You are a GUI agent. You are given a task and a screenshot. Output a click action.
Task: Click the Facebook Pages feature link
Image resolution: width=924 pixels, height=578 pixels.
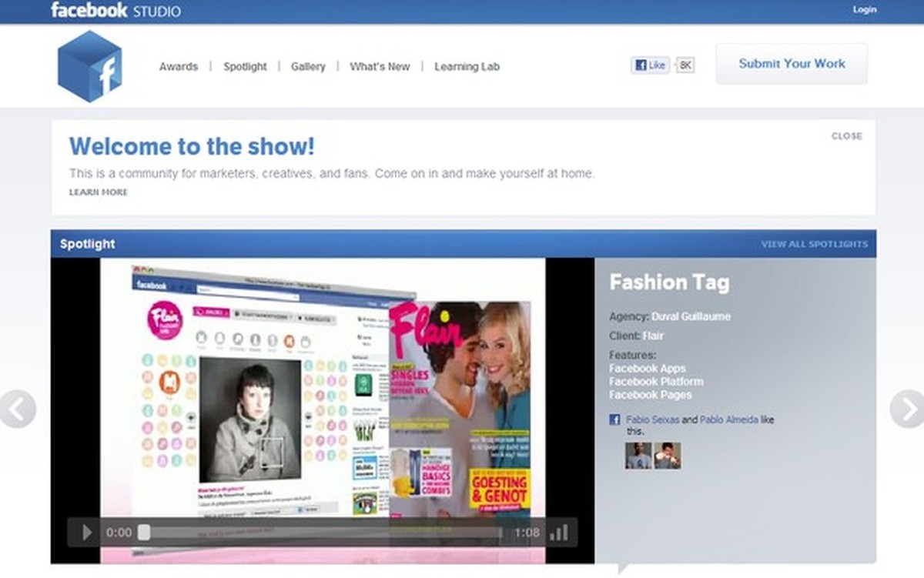pos(651,395)
